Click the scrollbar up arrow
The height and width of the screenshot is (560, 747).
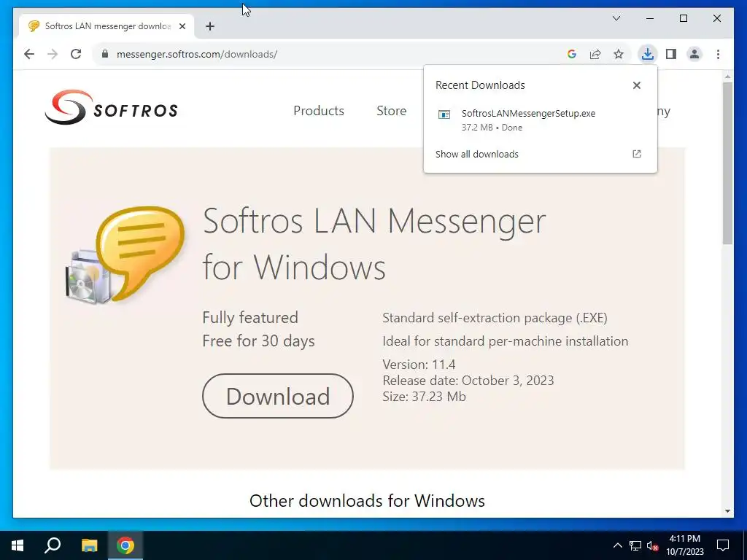click(727, 76)
